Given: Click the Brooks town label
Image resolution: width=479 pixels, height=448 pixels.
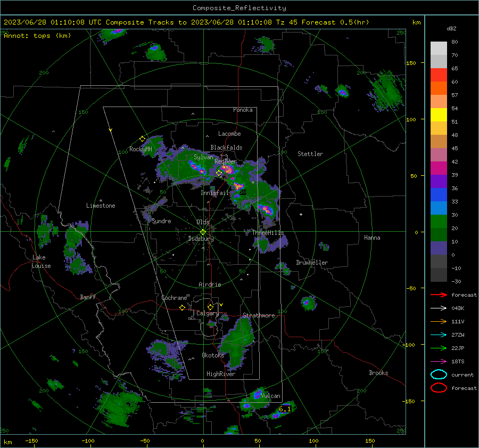Looking at the screenshot, I should tap(378, 373).
